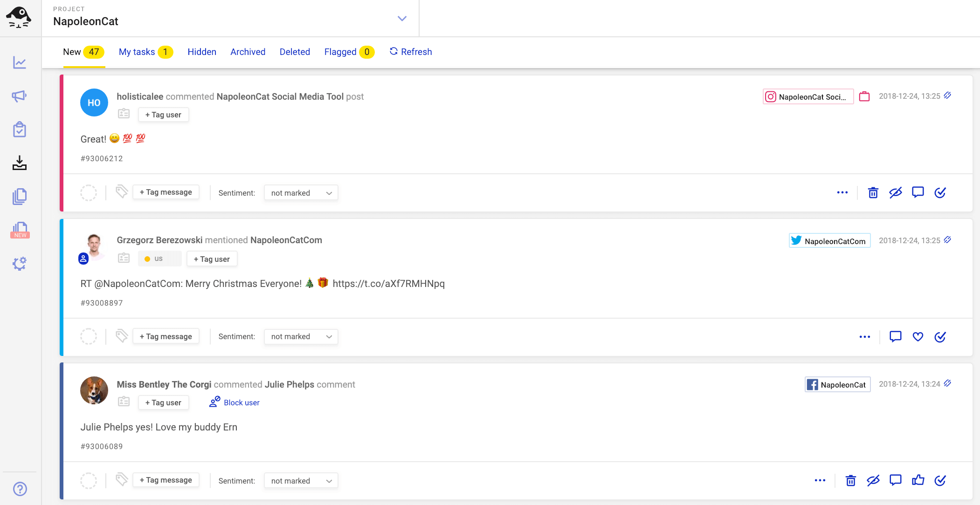The image size is (980, 505).
Task: Click holisticalee HO avatar circle
Action: 94,102
